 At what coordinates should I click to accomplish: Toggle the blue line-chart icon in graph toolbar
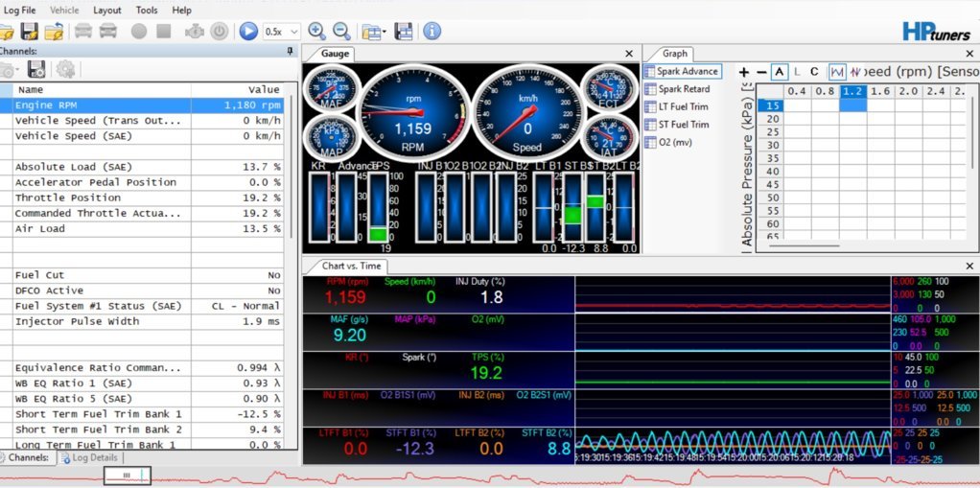click(x=837, y=72)
